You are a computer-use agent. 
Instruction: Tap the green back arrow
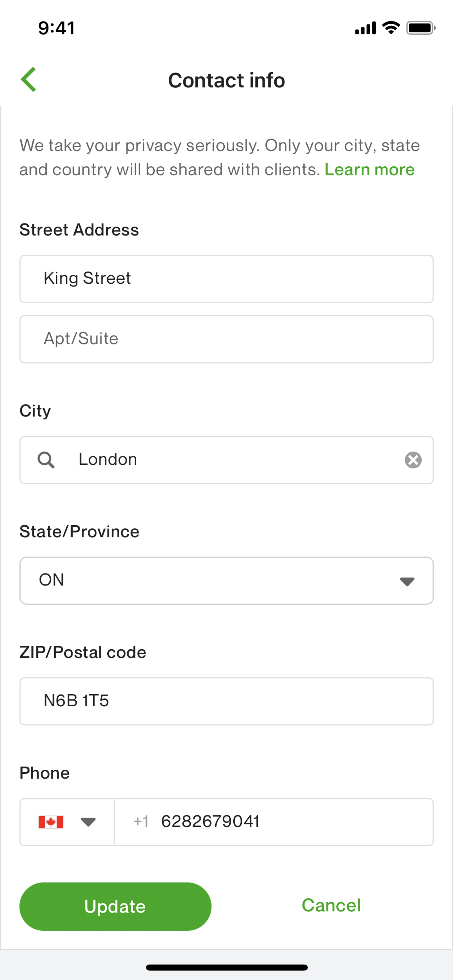[29, 79]
